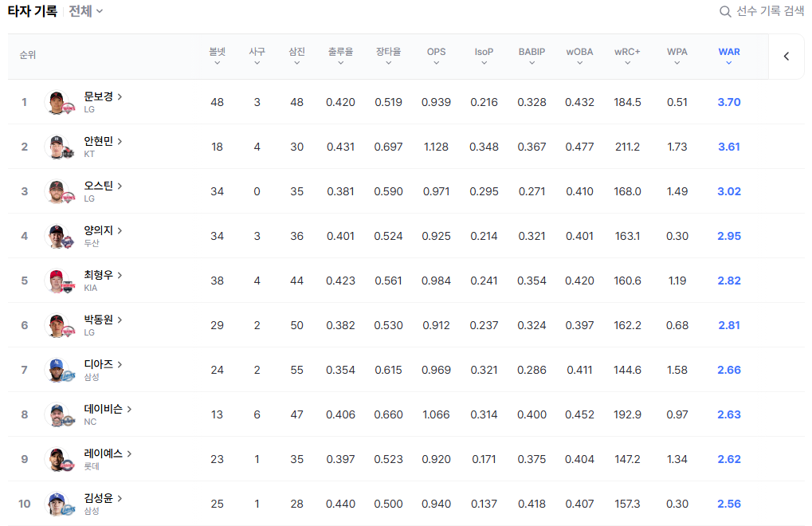The image size is (812, 526).
Task: Open 문보경 player photo
Action: [56, 102]
